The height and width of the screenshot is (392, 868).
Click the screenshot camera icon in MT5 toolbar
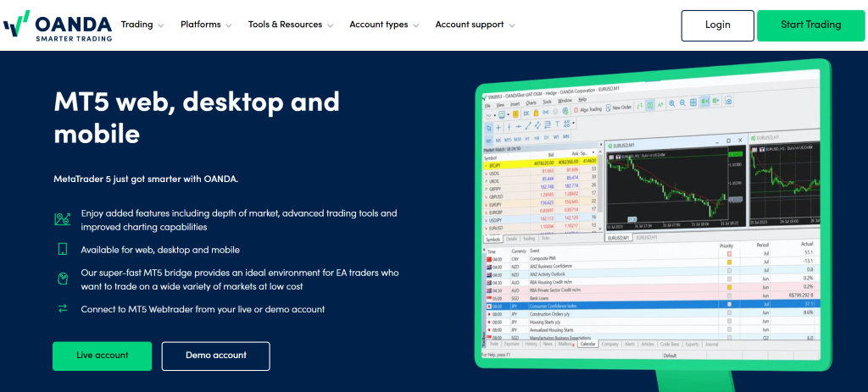[728, 101]
